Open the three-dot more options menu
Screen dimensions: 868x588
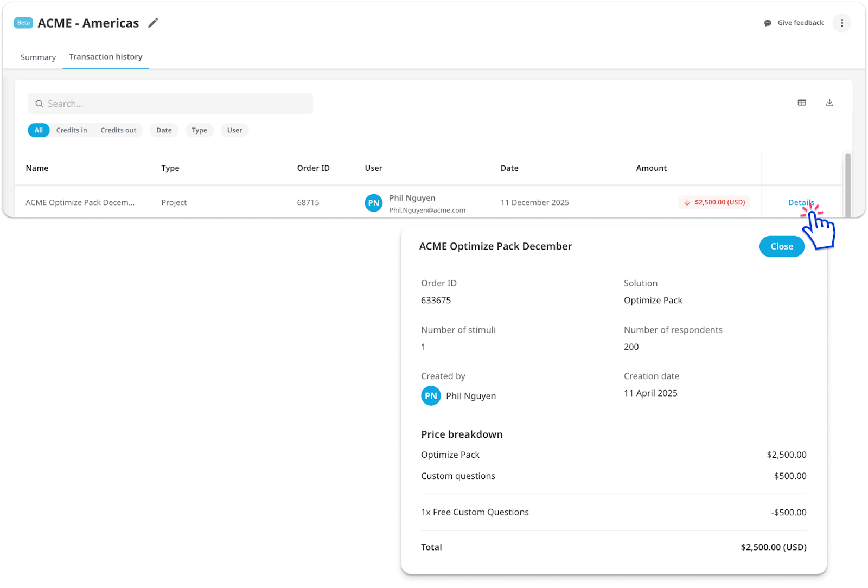[x=841, y=23]
